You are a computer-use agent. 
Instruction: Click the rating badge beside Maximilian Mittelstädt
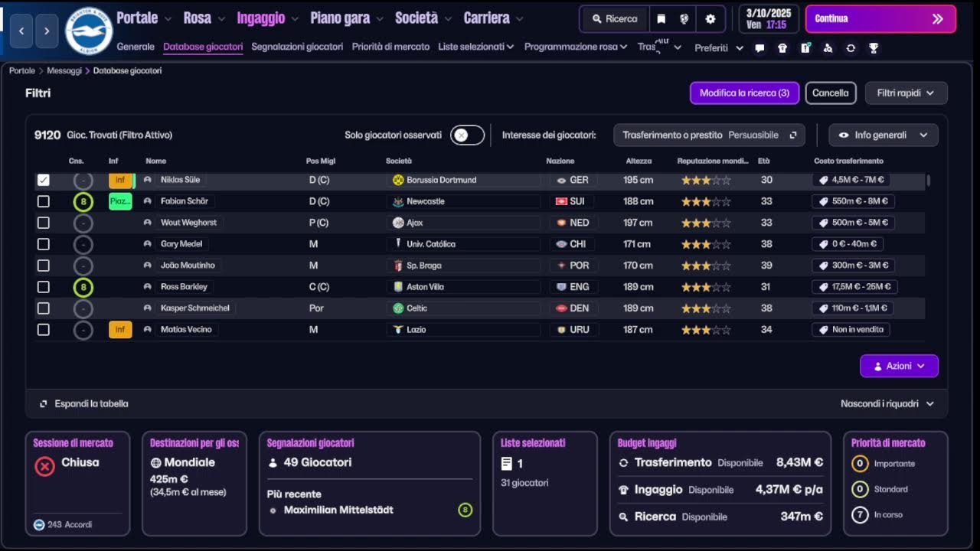(465, 510)
